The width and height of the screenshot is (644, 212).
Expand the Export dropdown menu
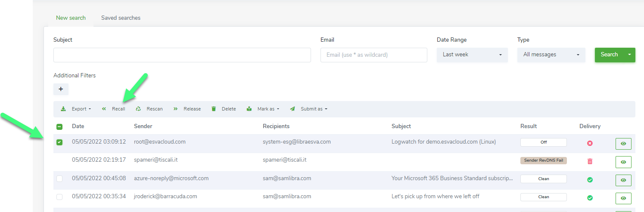[x=81, y=109]
